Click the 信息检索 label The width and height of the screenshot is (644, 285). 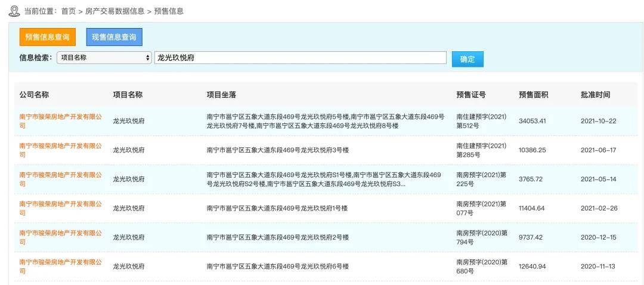click(36, 58)
